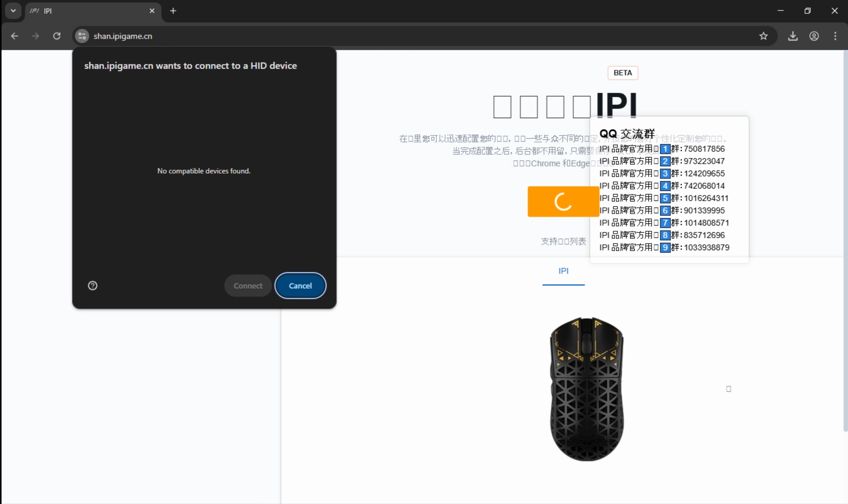Click the back navigation arrow
Screen dimensions: 848x504
14,36
